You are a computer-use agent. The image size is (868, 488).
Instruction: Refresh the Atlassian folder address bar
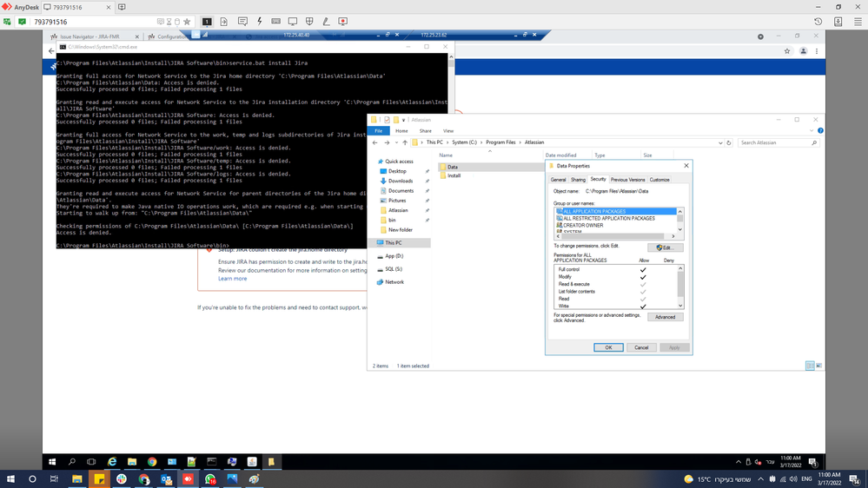click(x=728, y=142)
